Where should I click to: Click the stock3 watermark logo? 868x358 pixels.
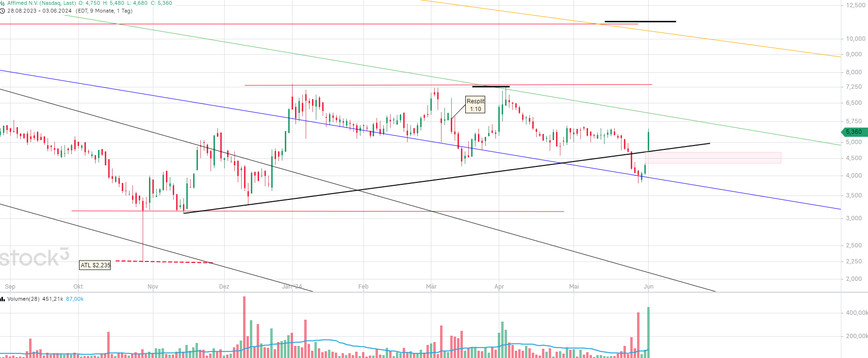coord(34,258)
